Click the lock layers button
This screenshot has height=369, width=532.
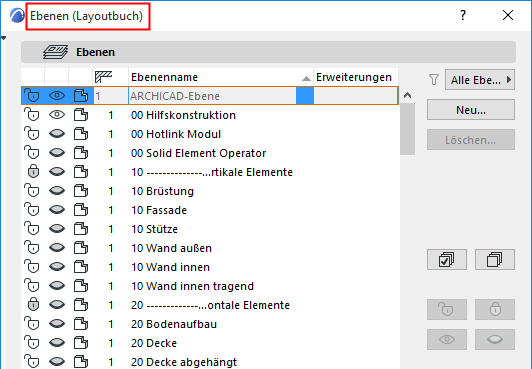click(495, 309)
